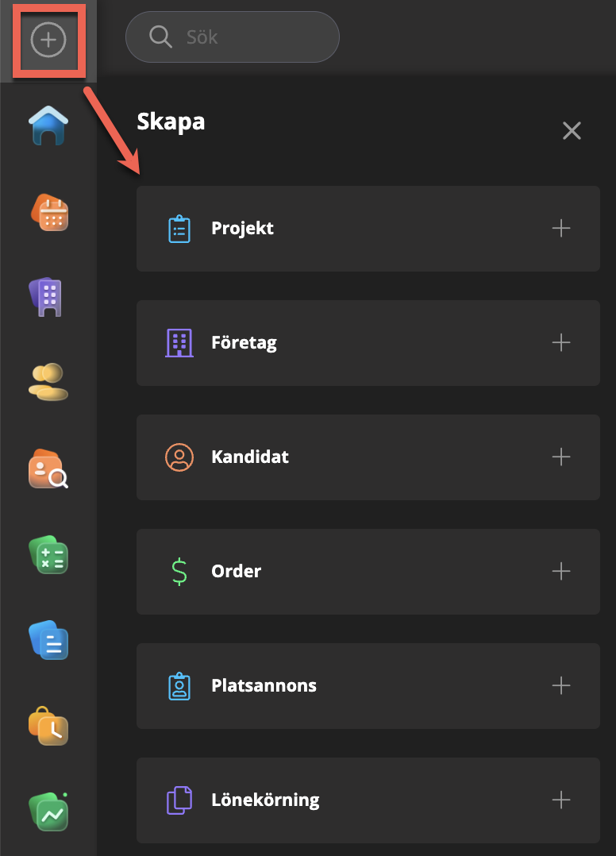
Task: Click the plus sign on Projekt row
Action: point(561,228)
